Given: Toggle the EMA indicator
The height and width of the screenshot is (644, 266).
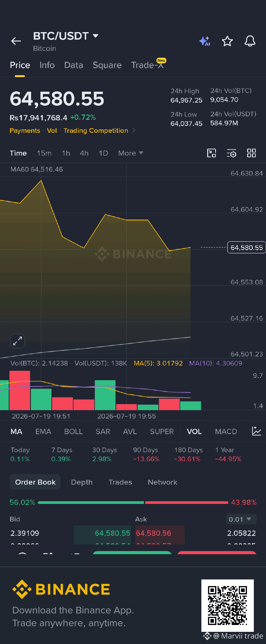Looking at the screenshot, I should click(43, 431).
